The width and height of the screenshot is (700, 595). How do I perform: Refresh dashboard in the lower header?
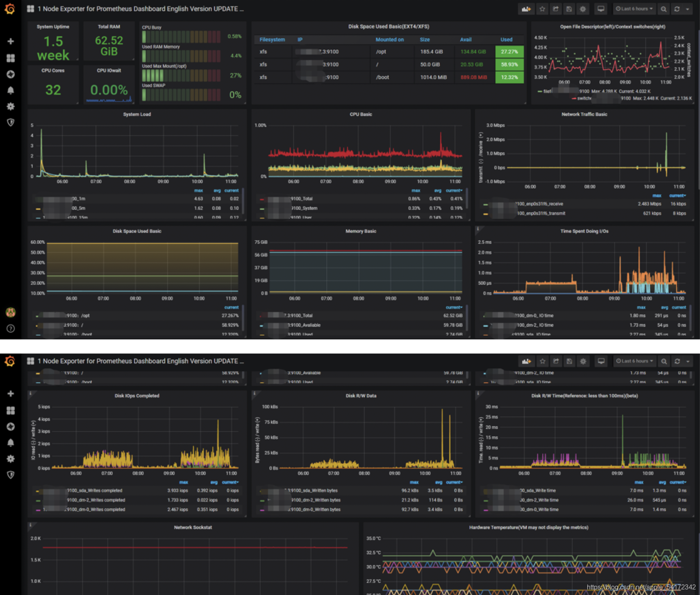(677, 361)
